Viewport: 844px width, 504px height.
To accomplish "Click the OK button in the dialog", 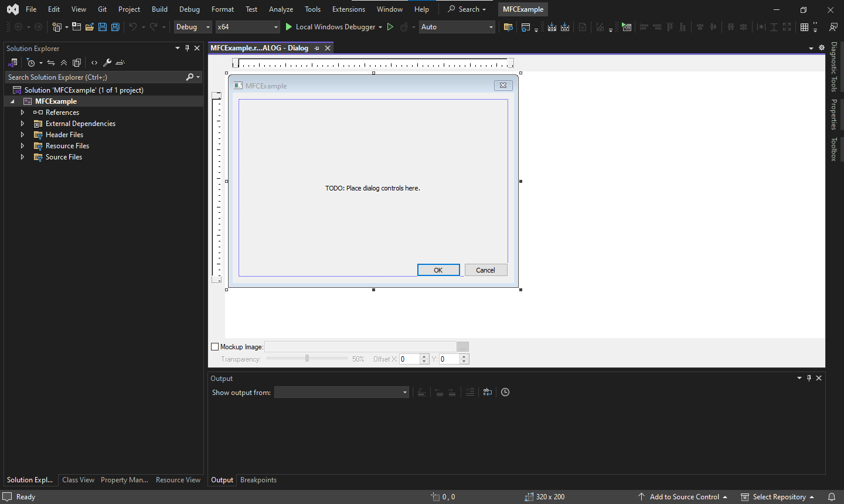I will (438, 270).
